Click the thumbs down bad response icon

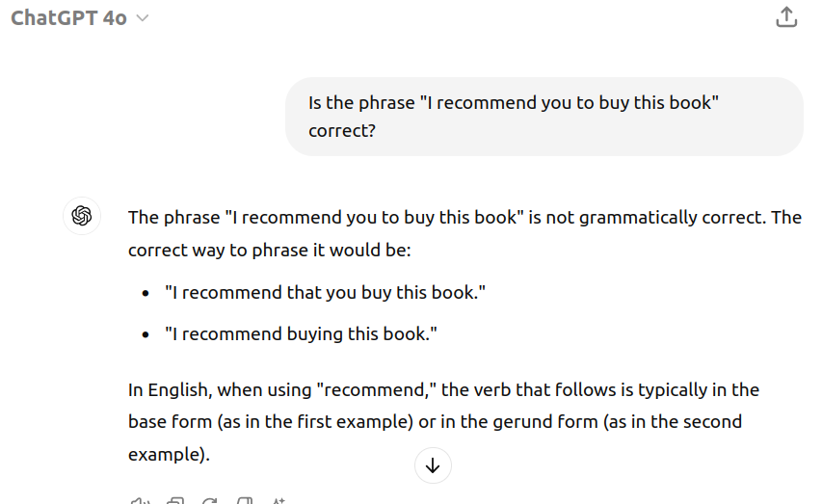tap(245, 501)
